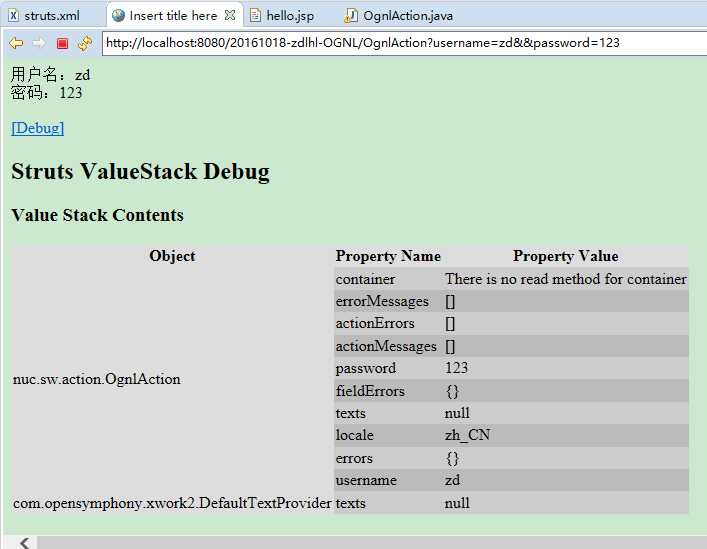Click the actionMessages property name
Screen dimensions: 707x549
pyautogui.click(x=386, y=346)
